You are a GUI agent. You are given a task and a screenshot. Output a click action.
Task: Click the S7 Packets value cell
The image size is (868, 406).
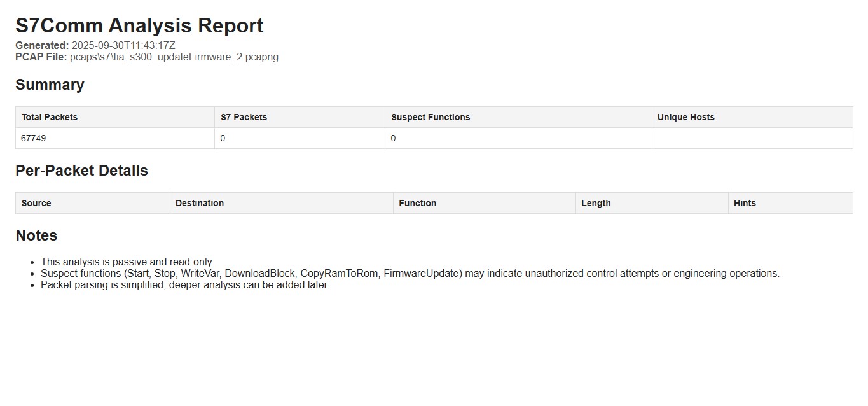[300, 138]
